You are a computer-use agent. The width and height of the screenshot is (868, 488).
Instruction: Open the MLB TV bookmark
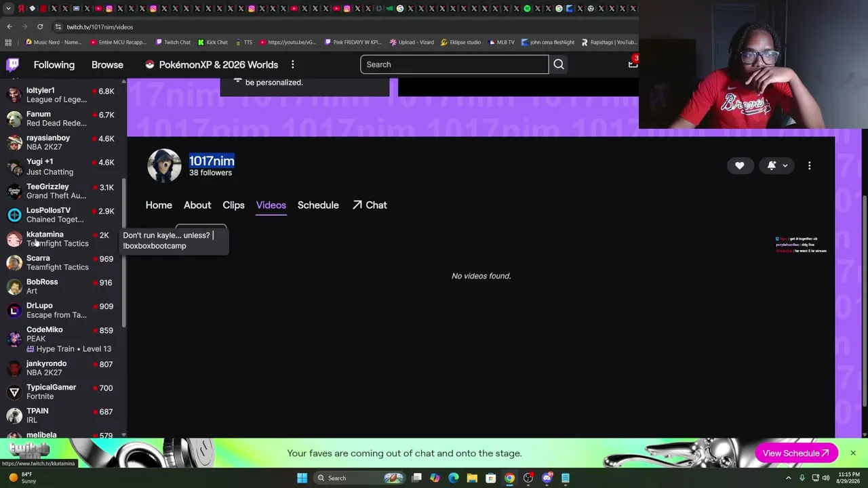tap(500, 42)
